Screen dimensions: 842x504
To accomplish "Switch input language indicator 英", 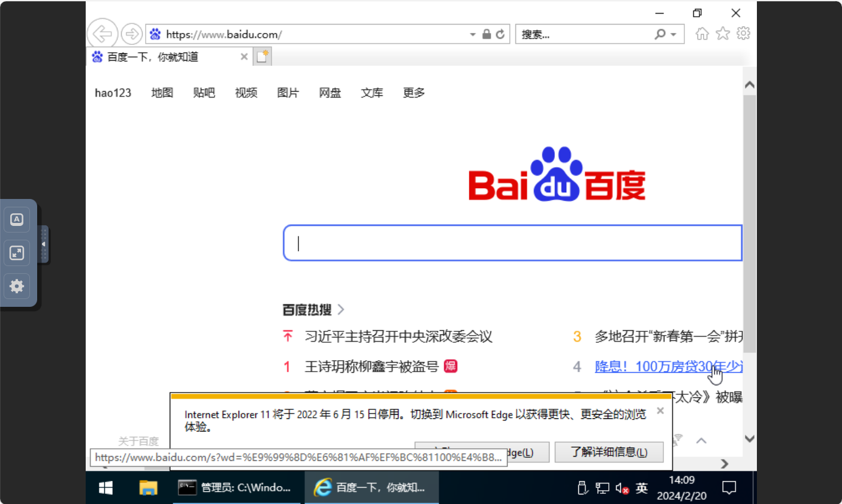I will click(641, 488).
